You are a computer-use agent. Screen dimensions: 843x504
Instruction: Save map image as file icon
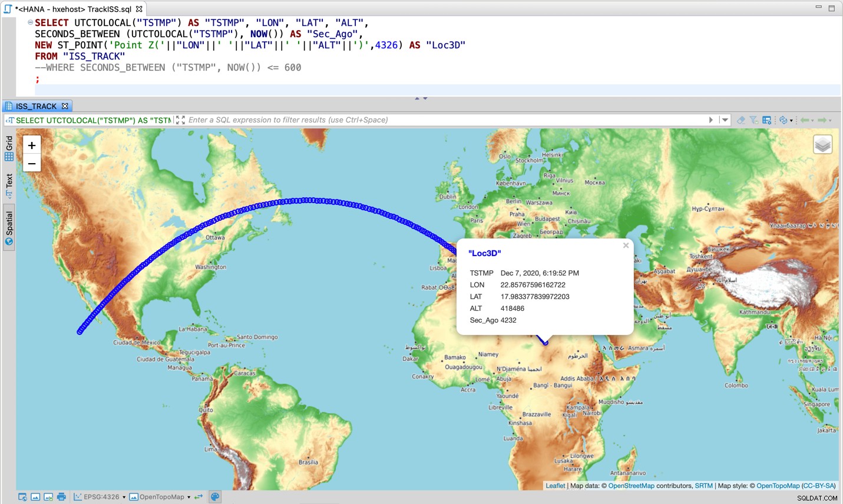pos(48,497)
